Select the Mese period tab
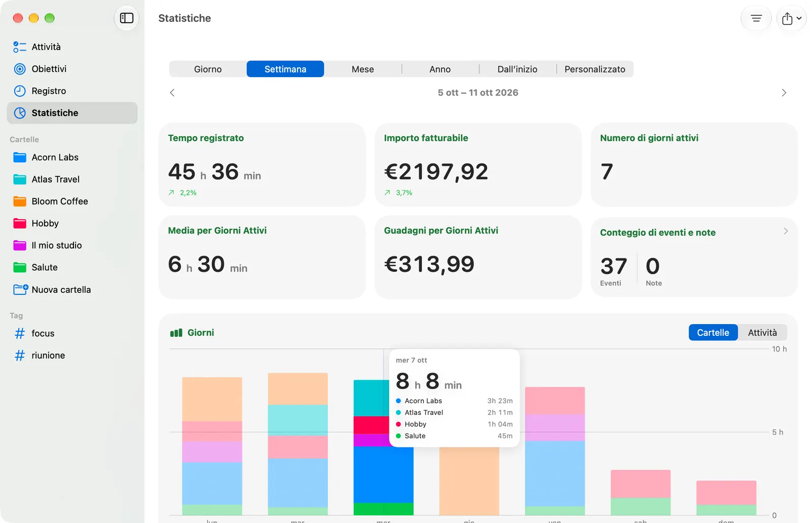Viewport: 812px width, 523px height. coord(363,69)
